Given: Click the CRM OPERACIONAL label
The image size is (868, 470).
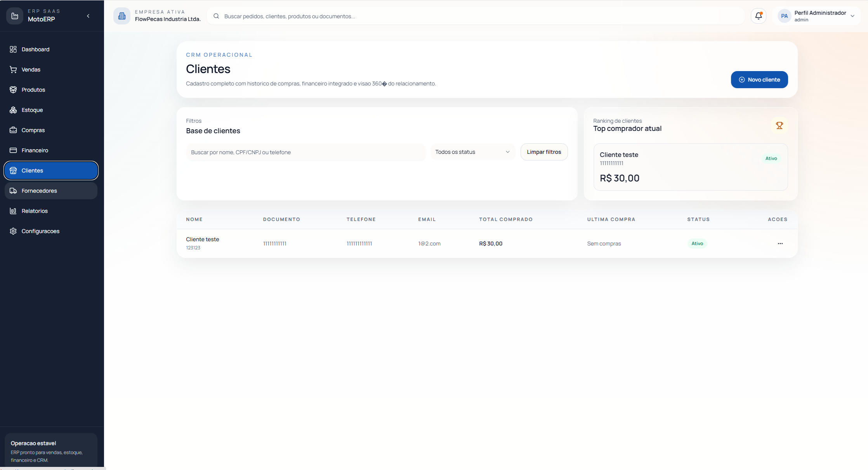Looking at the screenshot, I should pyautogui.click(x=219, y=55).
